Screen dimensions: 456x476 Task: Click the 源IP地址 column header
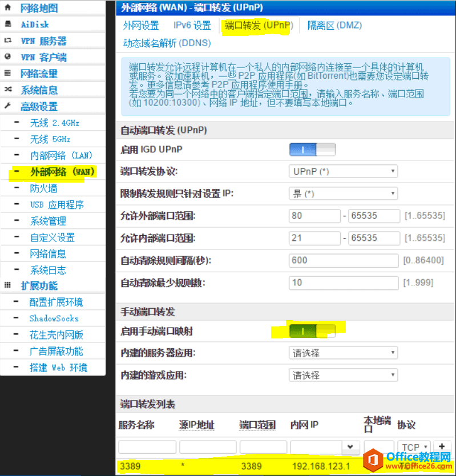197,425
